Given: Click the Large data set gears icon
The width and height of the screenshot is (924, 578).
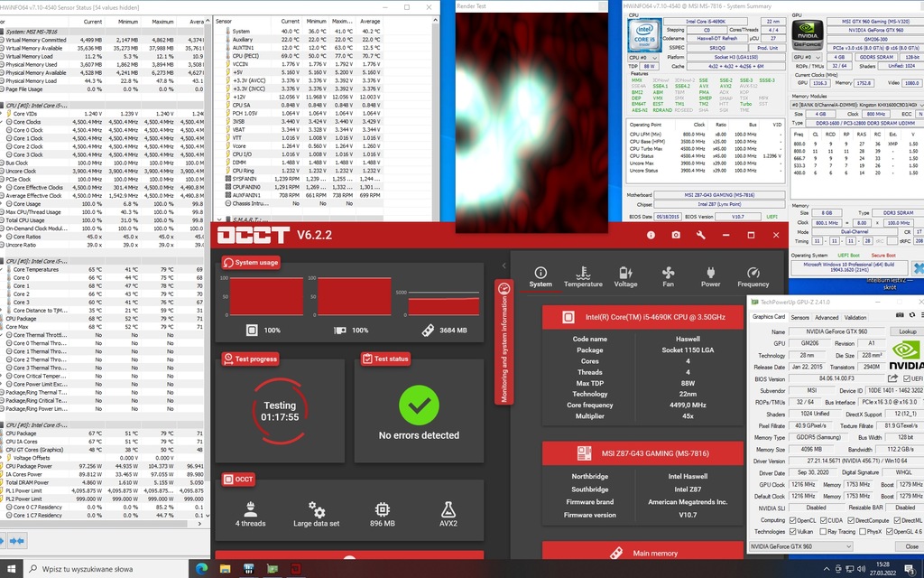Looking at the screenshot, I should pos(317,508).
